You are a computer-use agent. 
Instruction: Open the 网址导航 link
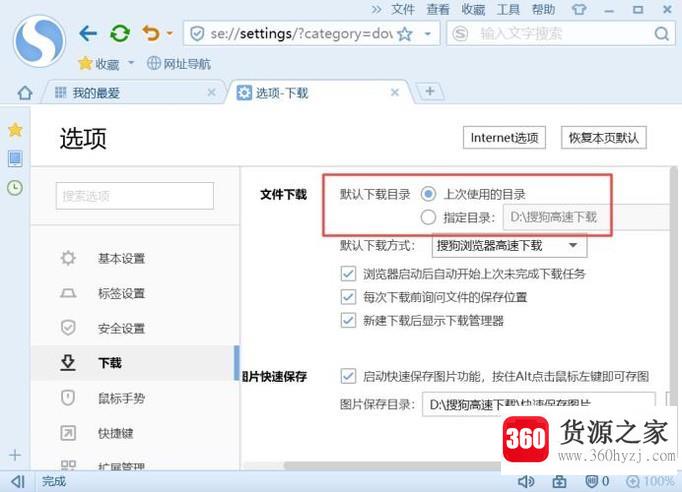179,64
